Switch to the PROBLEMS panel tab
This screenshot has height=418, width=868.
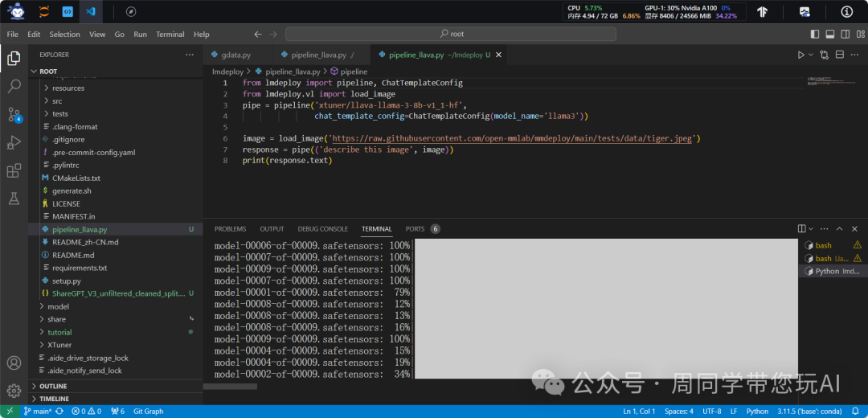pyautogui.click(x=230, y=229)
